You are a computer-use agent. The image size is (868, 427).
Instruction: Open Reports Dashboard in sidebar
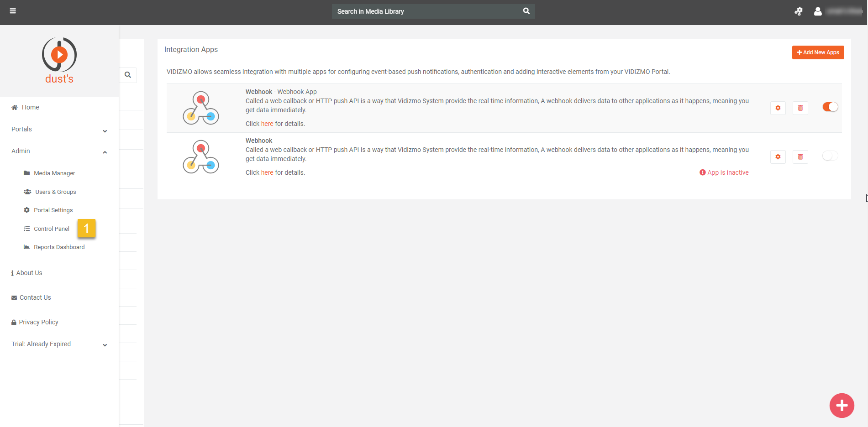[59, 247]
